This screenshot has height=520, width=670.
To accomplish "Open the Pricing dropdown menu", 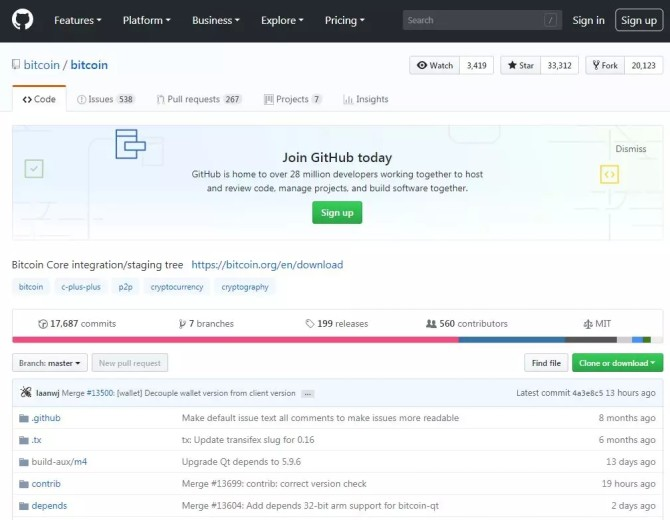I will [344, 20].
